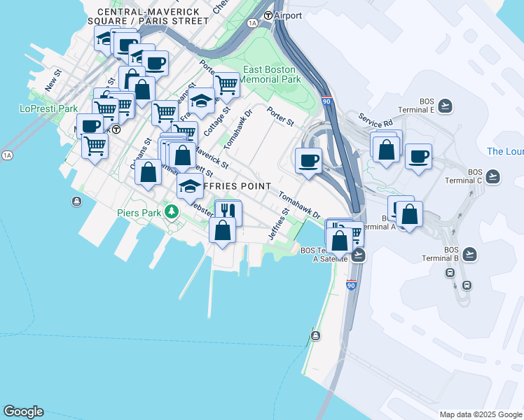Select the shopping bag marker at BOS Terminal A

coord(409,215)
